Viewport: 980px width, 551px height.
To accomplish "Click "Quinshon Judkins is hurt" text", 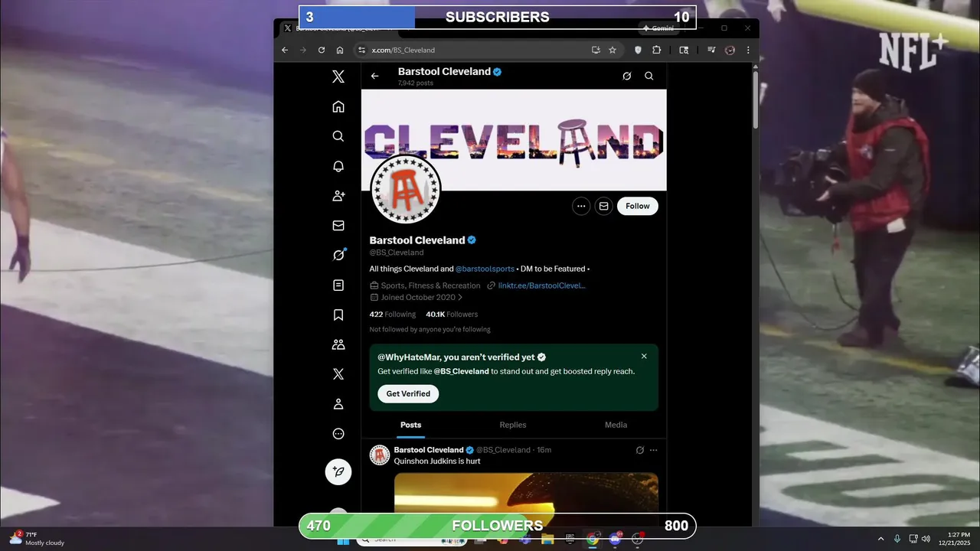I will (437, 461).
